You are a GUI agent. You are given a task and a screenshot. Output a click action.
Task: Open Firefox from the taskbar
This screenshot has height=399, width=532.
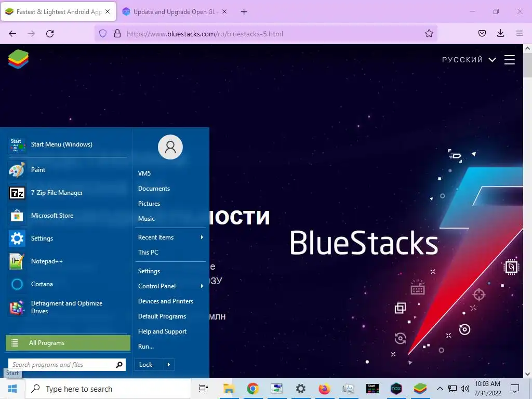tap(324, 389)
